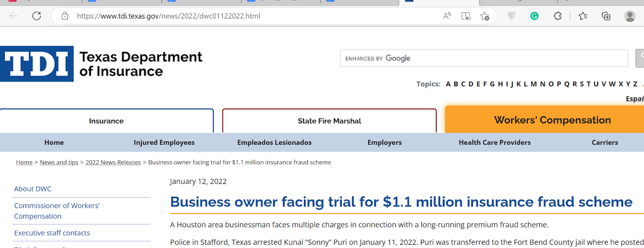Switch to the Español language link
The image size is (644, 248).
pyautogui.click(x=635, y=98)
